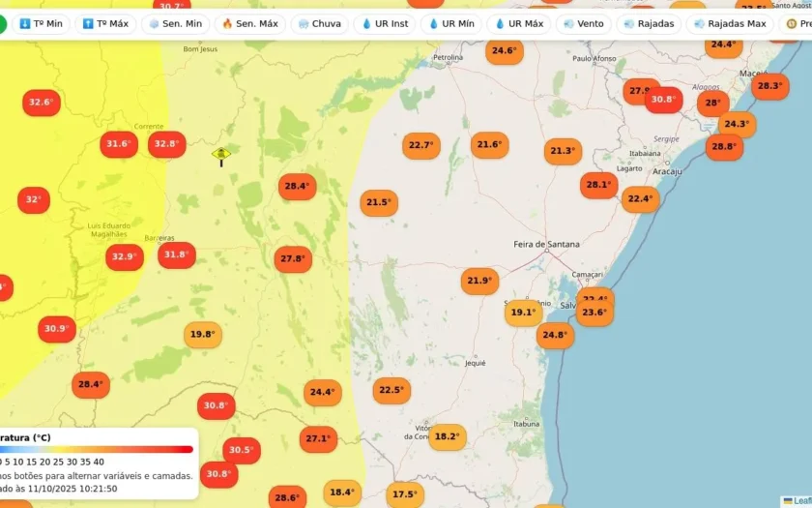Switch to Sen. Máx fire layer
812x508 pixels.
point(250,24)
